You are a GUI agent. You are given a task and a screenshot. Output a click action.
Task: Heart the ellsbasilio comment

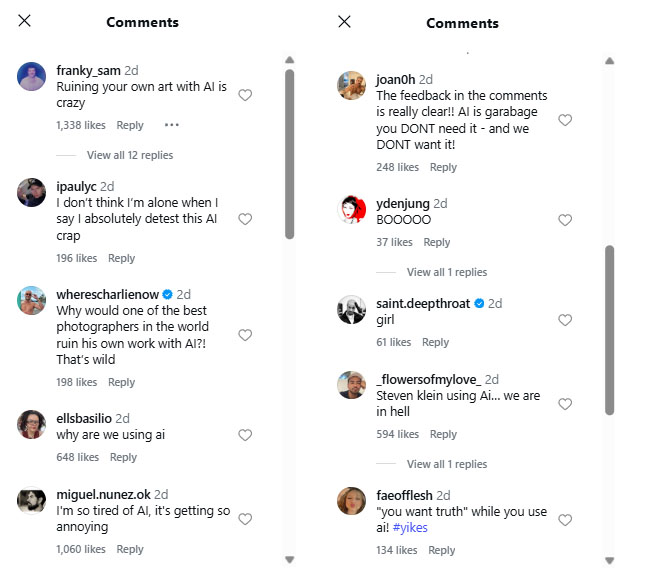[245, 435]
